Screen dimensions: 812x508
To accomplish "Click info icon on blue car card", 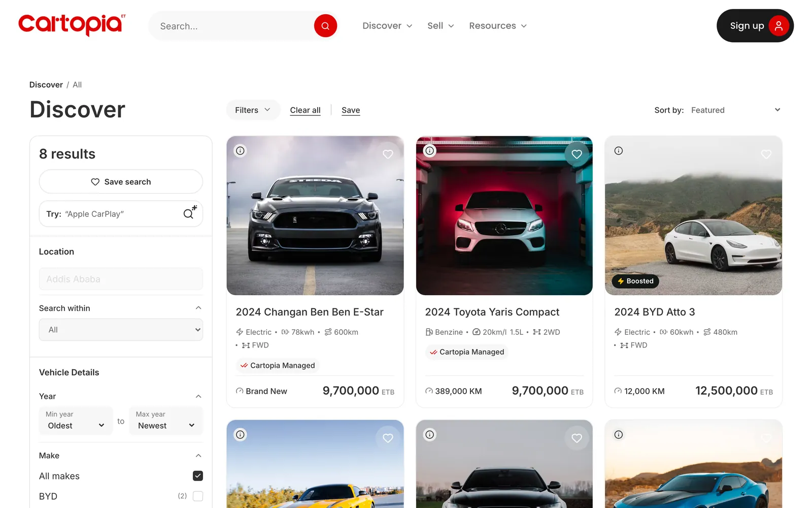I will [x=619, y=435].
